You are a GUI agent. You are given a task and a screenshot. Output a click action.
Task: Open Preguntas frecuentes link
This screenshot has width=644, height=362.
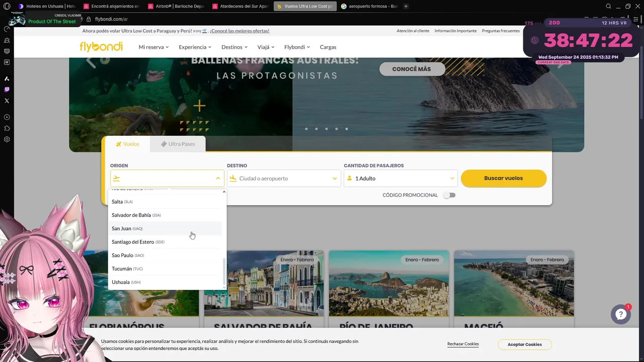coord(501,31)
